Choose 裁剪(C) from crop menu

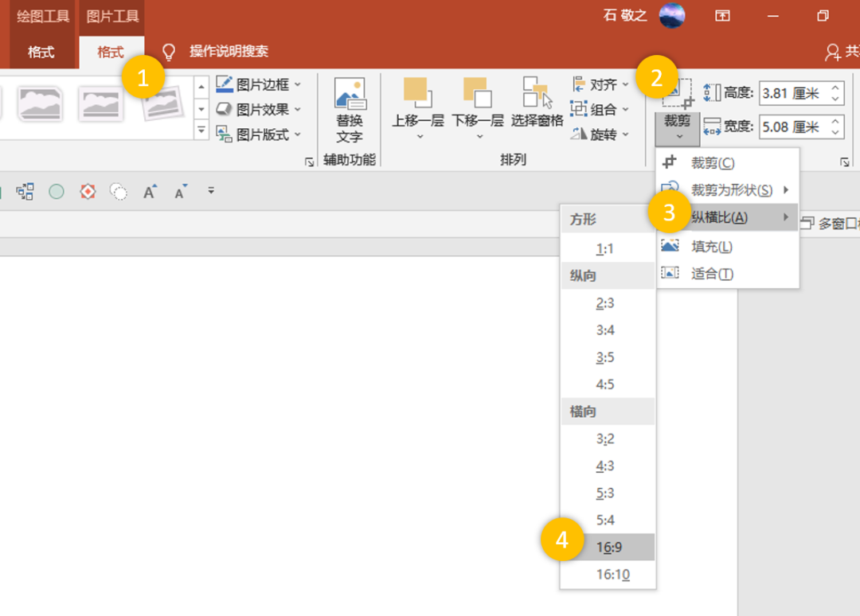[x=727, y=163]
